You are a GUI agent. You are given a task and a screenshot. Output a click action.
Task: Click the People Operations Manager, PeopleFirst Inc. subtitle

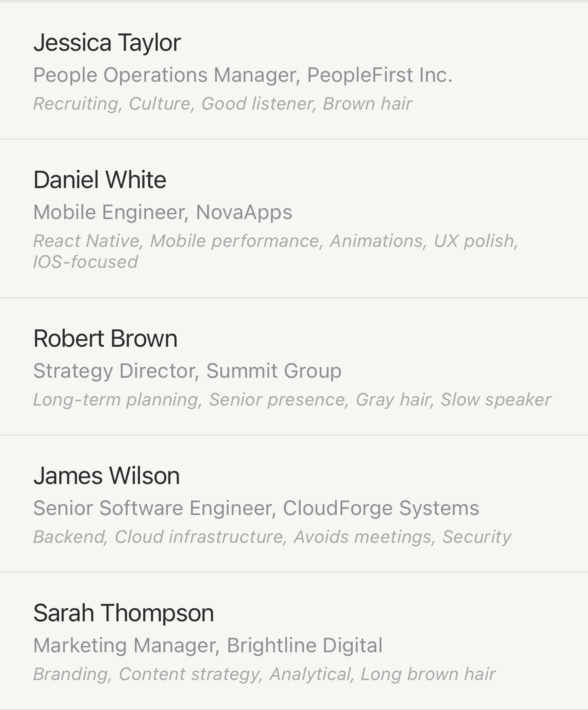tap(243, 75)
